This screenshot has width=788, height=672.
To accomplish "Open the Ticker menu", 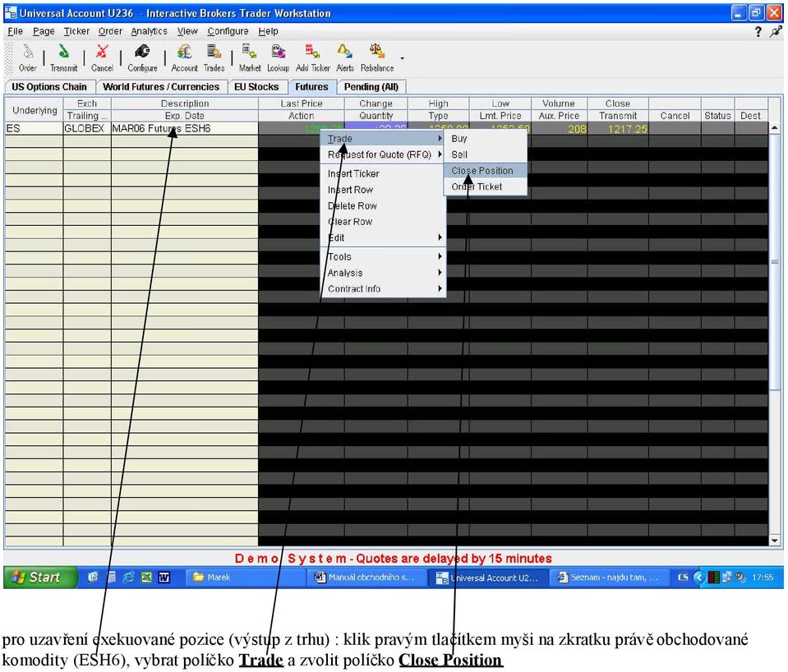I will tap(76, 31).
